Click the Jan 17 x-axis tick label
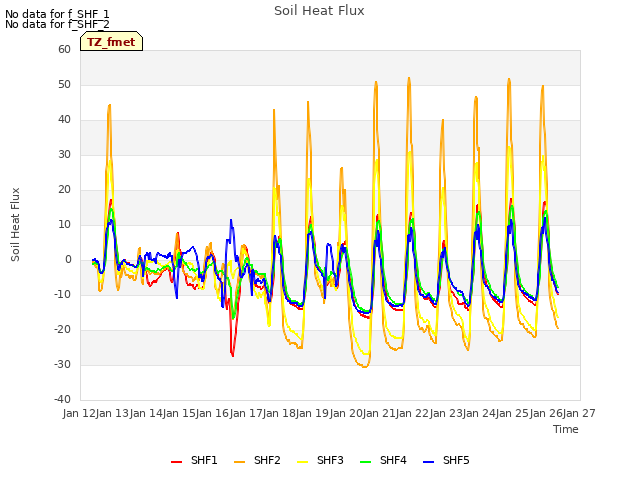The width and height of the screenshot is (640, 480). click(246, 413)
